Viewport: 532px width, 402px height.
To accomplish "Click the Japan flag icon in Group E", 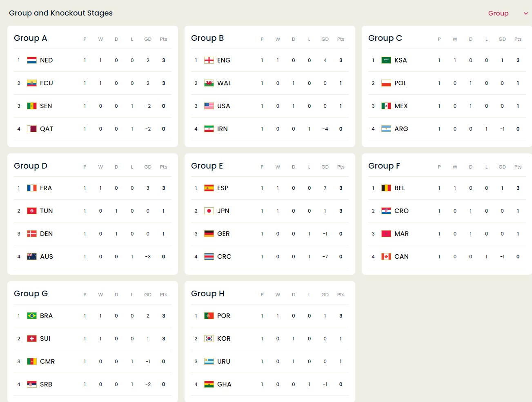I will point(209,211).
